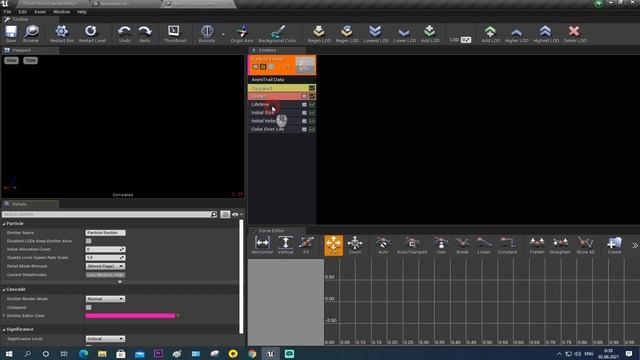Viewport: 640px width, 360px height.
Task: Toggle Initial Velocity module enabled checkbox
Action: click(x=304, y=121)
